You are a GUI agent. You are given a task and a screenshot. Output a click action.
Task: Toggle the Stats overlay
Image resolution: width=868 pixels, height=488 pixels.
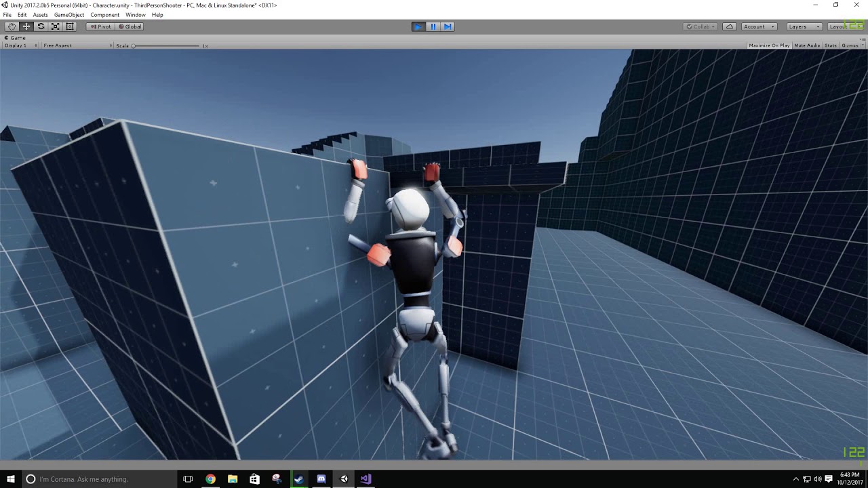[x=831, y=45]
